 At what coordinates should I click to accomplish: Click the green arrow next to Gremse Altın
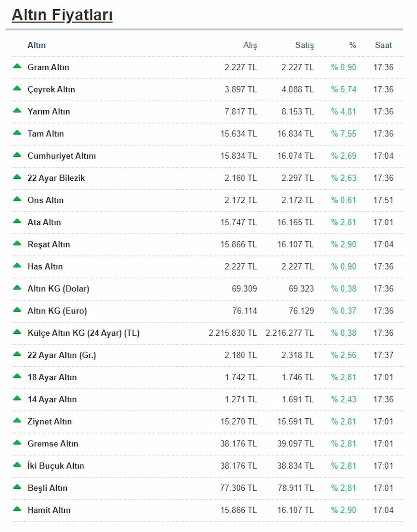coord(17,443)
